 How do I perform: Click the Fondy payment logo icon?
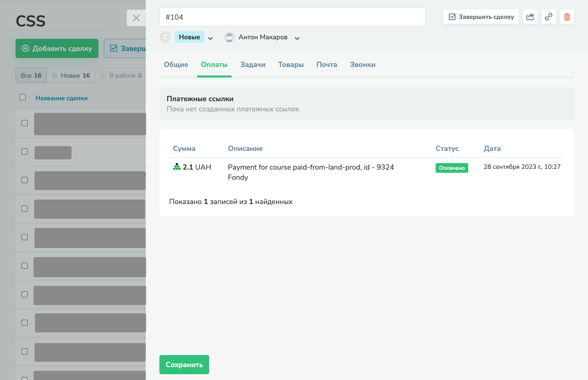[177, 167]
